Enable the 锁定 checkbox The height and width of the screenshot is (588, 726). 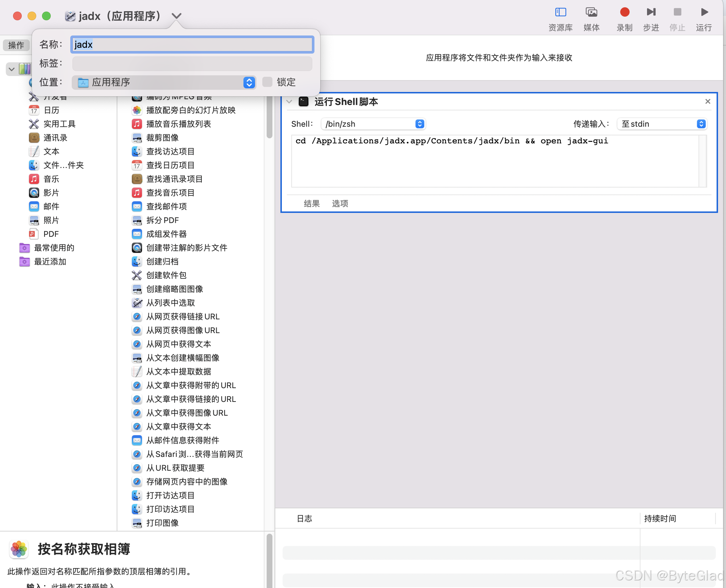pos(268,83)
